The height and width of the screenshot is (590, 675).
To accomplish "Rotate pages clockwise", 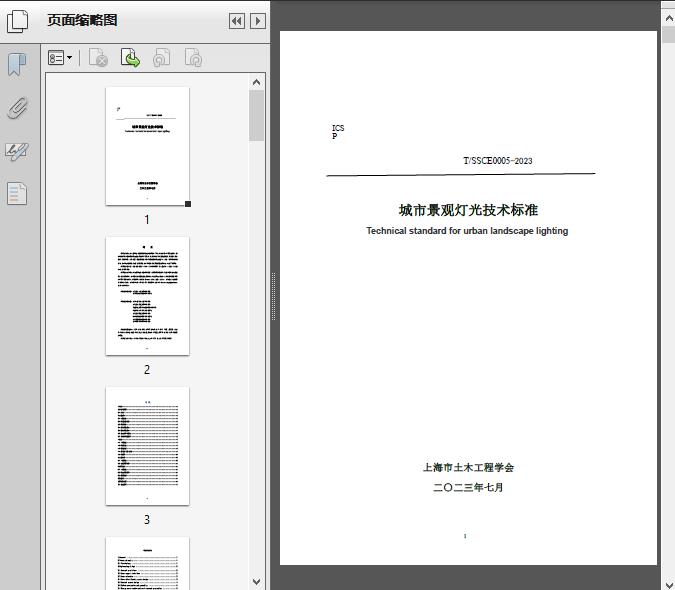I will click(x=193, y=58).
